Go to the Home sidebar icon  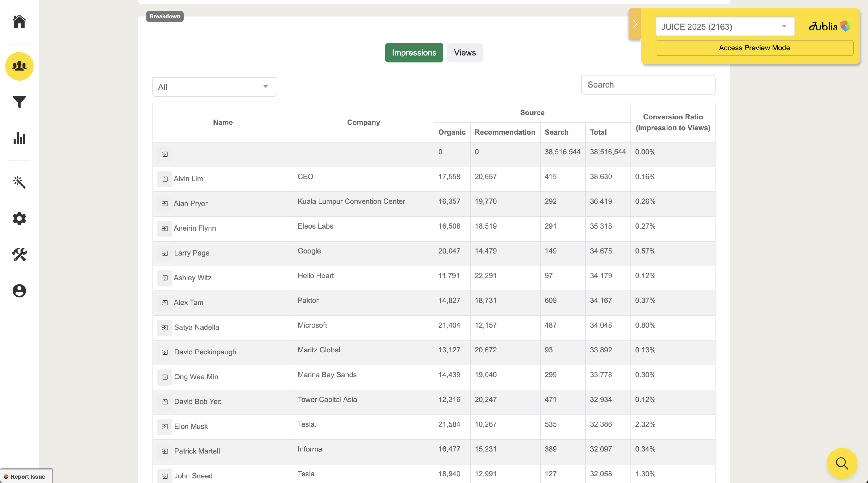19,22
